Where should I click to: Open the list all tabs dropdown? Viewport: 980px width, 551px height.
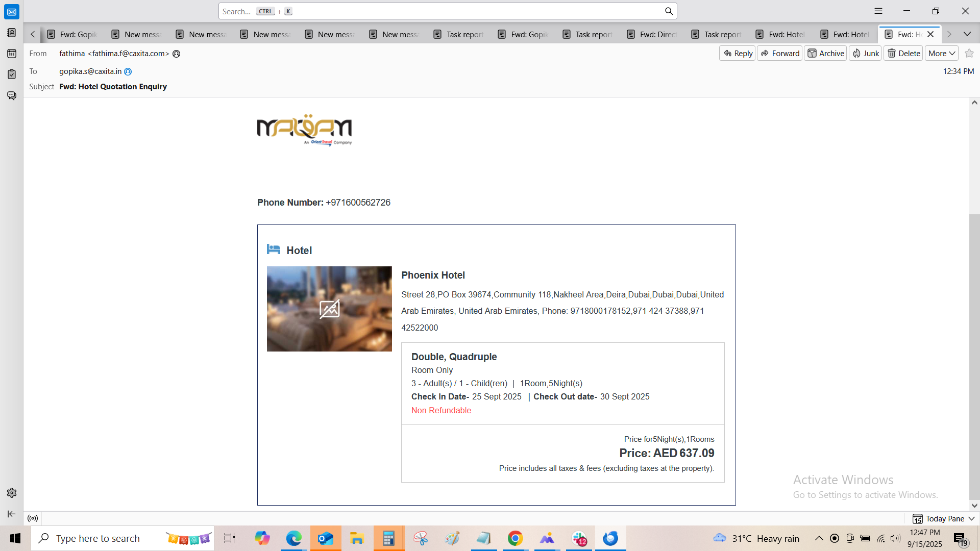[967, 34]
